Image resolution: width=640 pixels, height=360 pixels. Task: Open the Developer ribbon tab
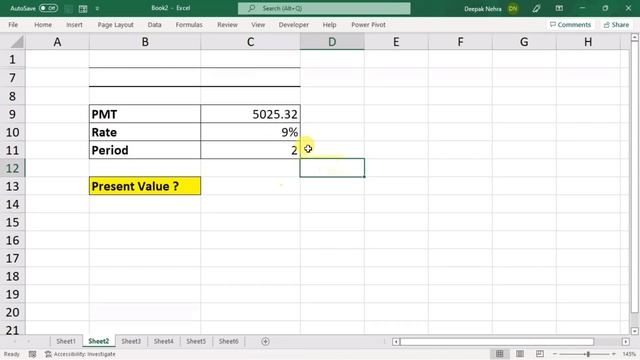[293, 25]
